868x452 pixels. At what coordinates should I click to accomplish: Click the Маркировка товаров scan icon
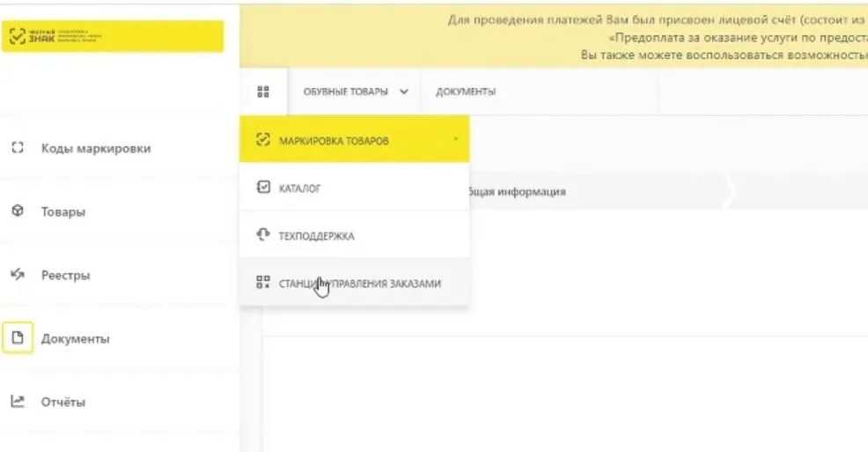(263, 139)
